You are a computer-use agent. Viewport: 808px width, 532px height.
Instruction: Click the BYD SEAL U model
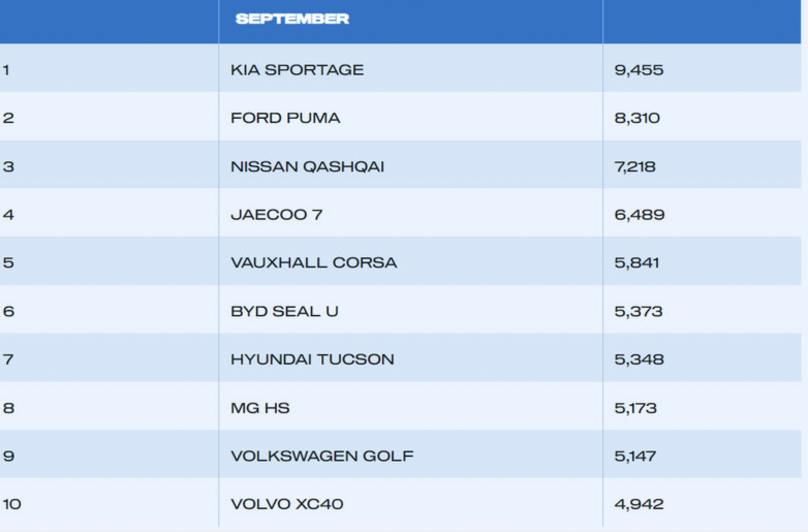click(x=284, y=311)
